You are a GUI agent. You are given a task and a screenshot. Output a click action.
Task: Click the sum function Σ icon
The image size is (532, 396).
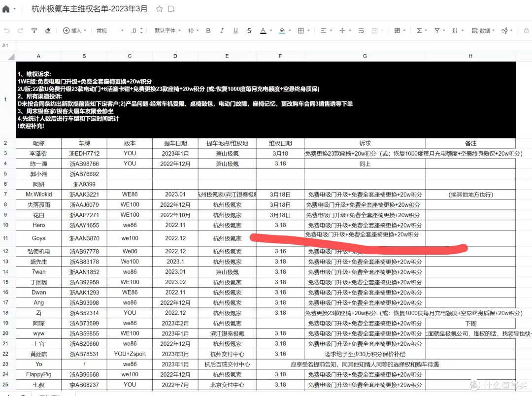pos(419,31)
